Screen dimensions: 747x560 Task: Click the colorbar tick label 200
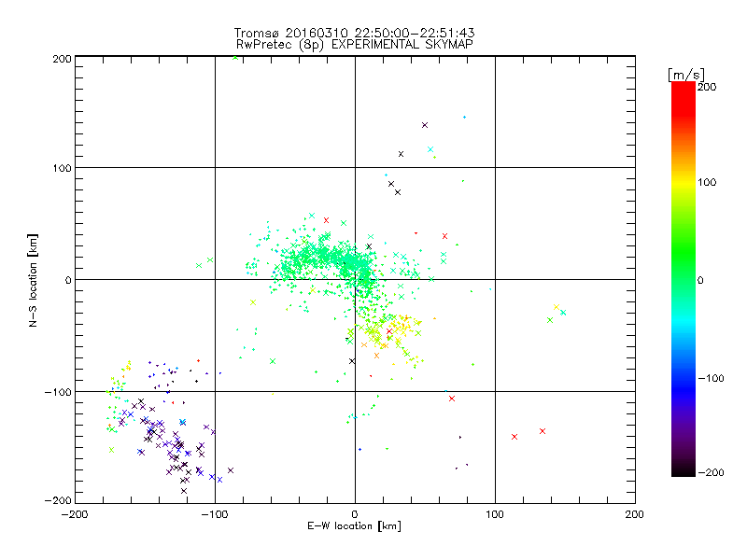point(707,87)
